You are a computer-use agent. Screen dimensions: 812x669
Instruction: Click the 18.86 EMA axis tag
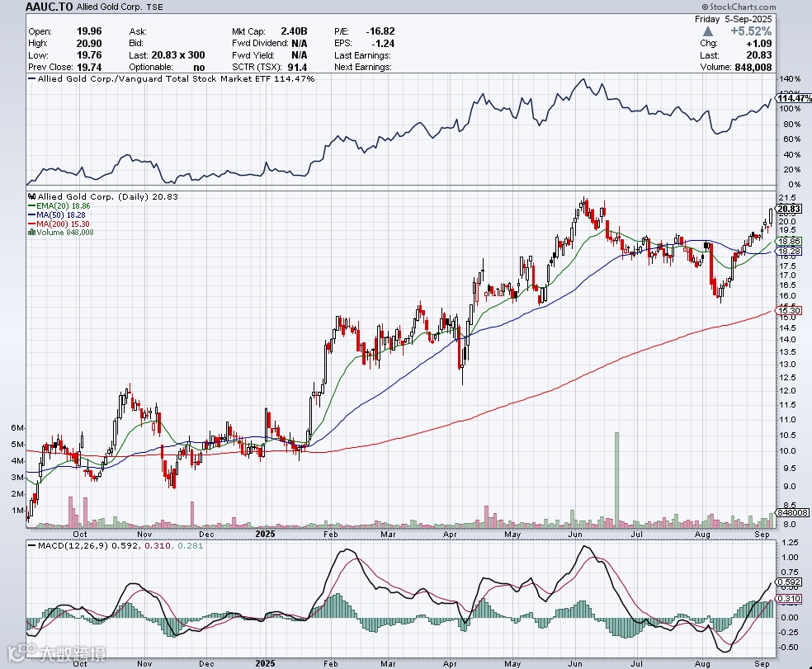click(789, 242)
